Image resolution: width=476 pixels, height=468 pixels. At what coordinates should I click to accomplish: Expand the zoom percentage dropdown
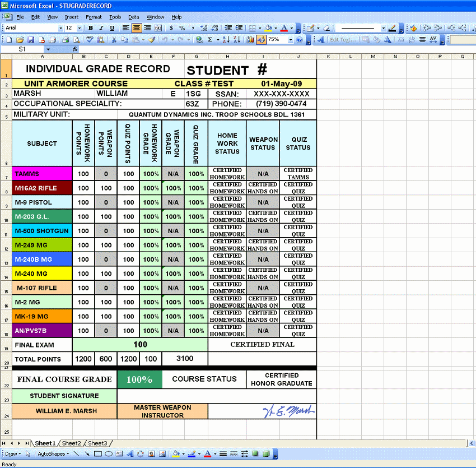coord(291,39)
